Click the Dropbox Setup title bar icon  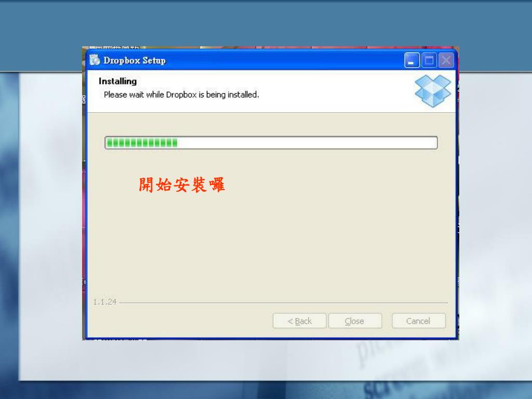click(x=95, y=60)
